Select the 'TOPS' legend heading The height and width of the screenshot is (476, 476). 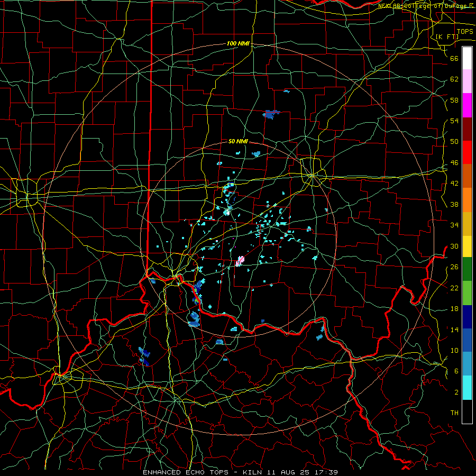pyautogui.click(x=465, y=32)
